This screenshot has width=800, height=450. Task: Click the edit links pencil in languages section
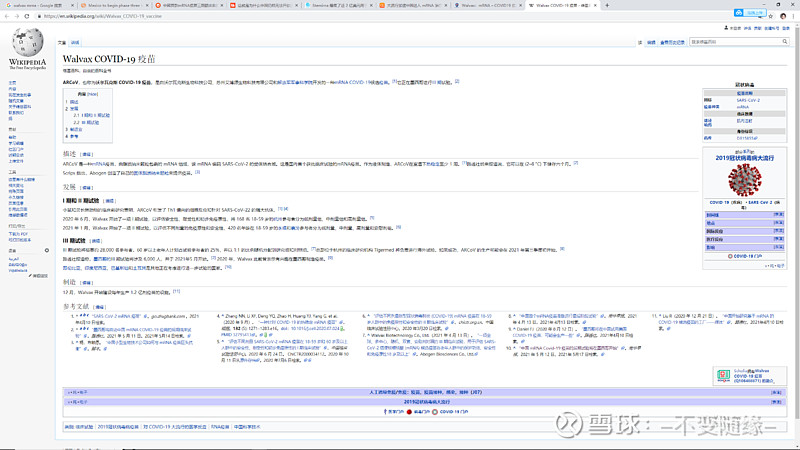tap(38, 276)
